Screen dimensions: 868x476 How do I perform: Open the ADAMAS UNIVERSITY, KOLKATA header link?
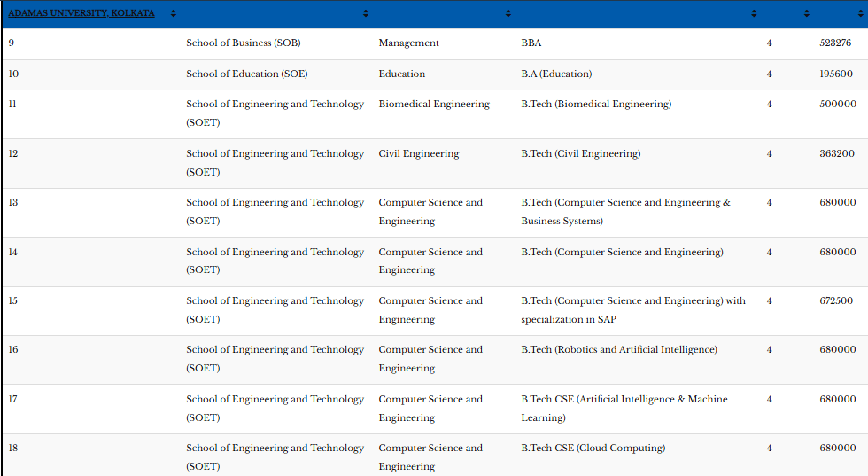click(81, 13)
